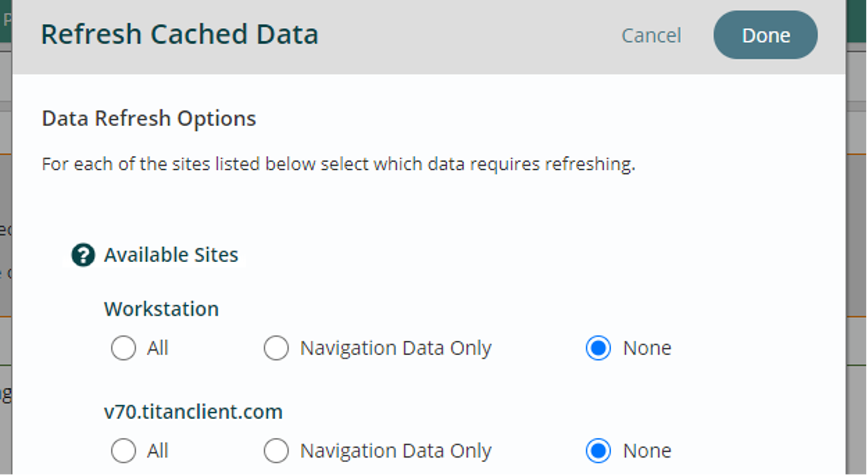
Task: Click the v70.titanclient.com site heading
Action: click(193, 412)
